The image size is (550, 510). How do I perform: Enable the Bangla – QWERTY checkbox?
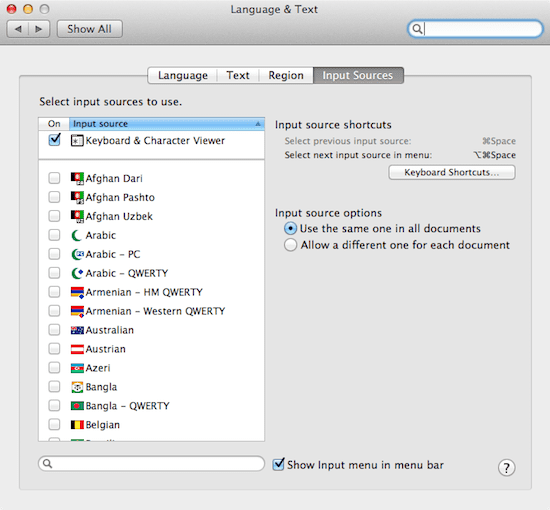tap(54, 406)
